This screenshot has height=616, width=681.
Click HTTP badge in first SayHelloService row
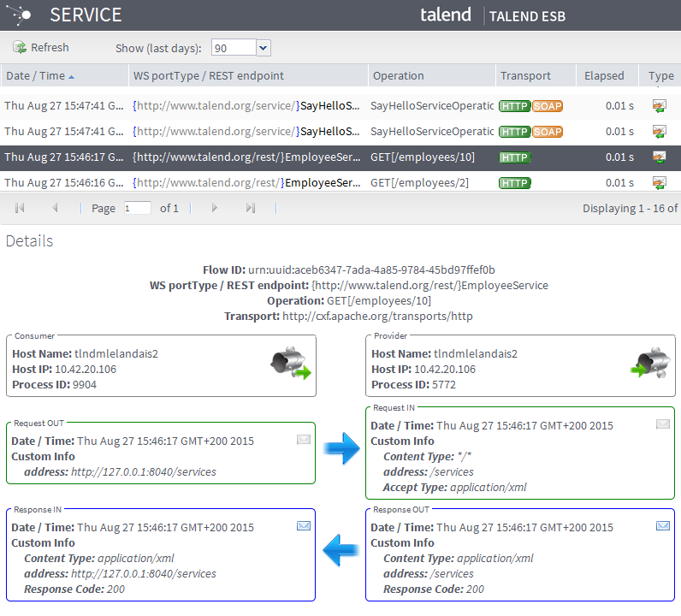point(515,106)
